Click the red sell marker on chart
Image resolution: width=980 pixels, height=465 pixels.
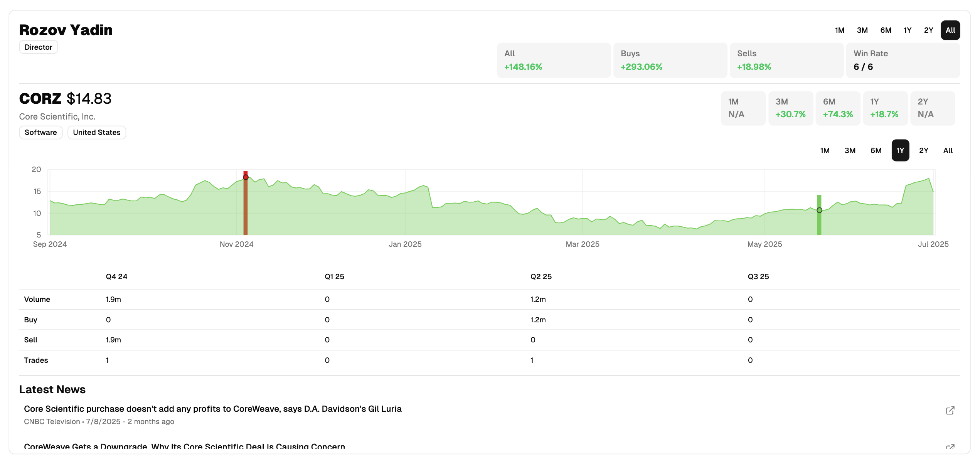(246, 177)
